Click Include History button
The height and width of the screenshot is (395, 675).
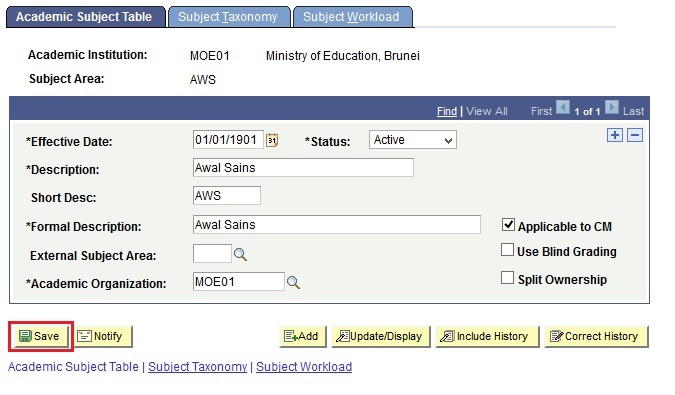[x=487, y=336]
